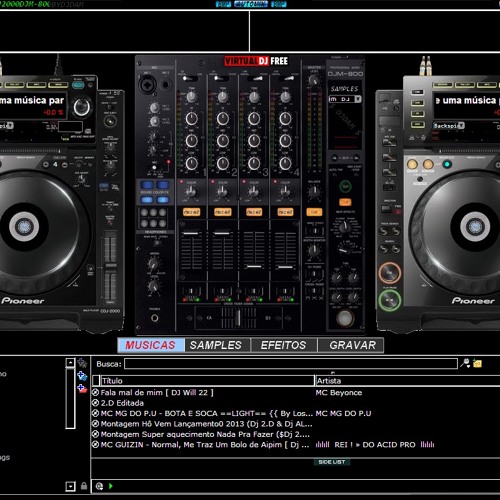Sort tracks by Título column header
The image size is (500, 500).
tap(208, 381)
